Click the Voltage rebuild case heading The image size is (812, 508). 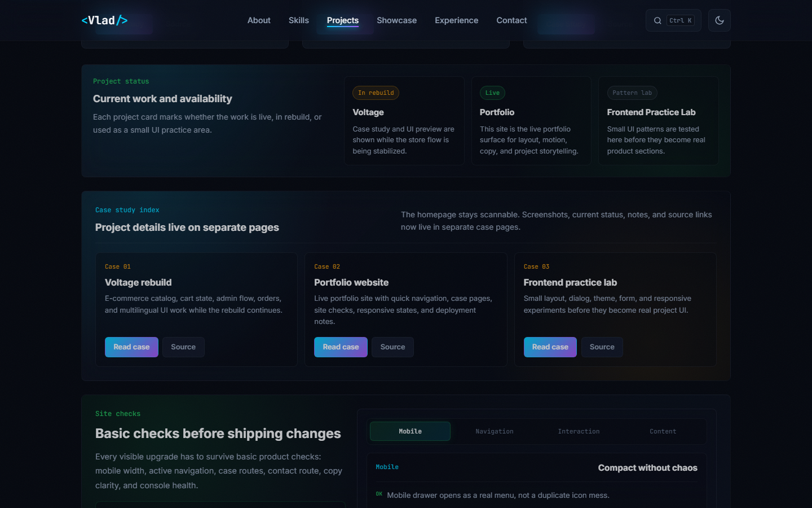click(138, 282)
